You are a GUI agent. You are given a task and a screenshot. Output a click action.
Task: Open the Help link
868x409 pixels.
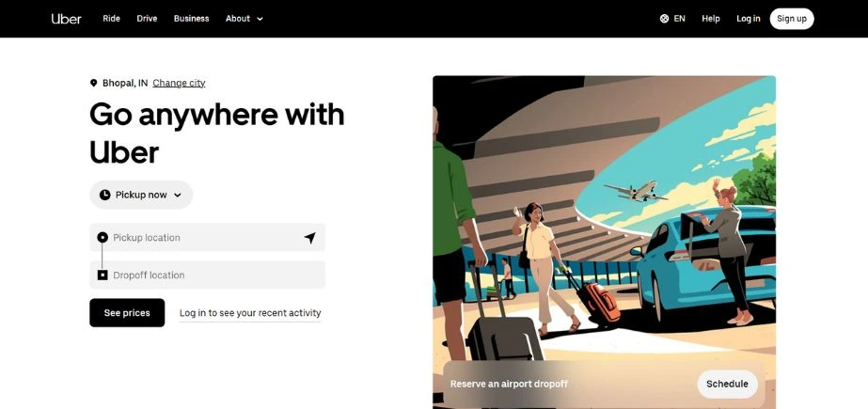[x=711, y=19]
